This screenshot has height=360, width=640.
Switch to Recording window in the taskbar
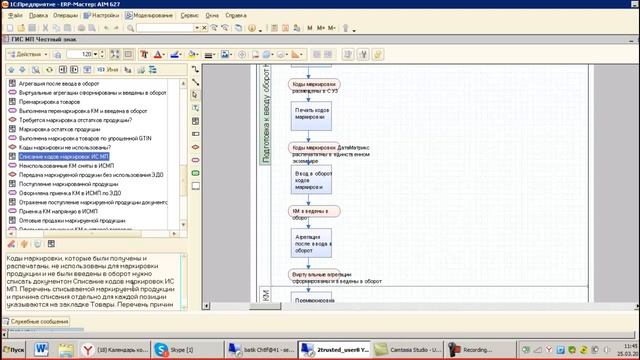click(480, 350)
